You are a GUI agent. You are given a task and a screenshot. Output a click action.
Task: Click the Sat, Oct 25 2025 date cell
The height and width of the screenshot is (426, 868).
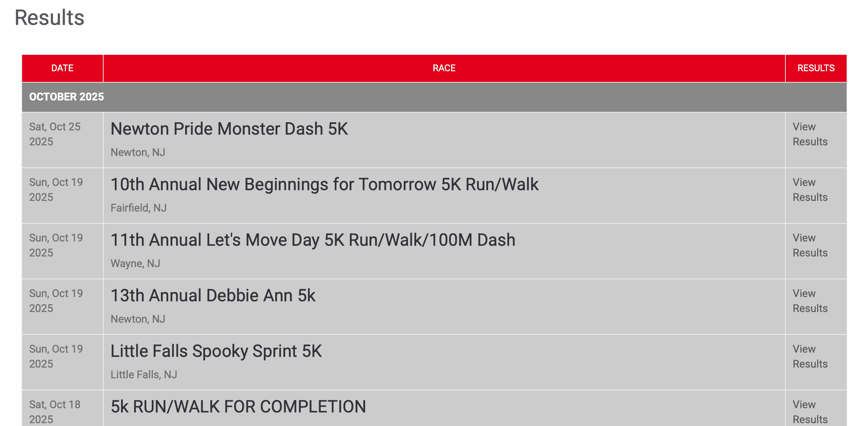coord(55,134)
